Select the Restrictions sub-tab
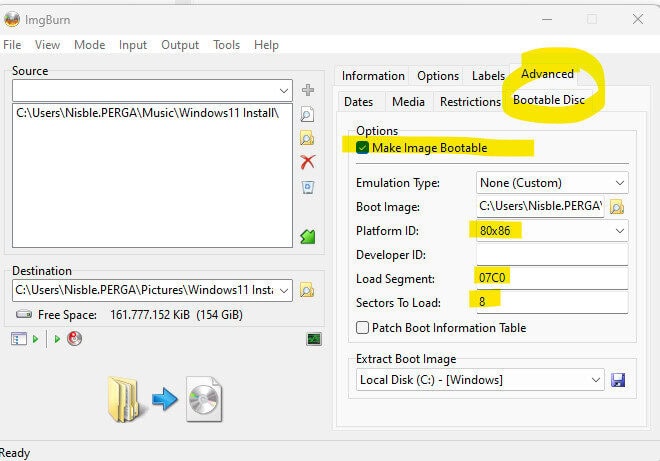 pyautogui.click(x=470, y=101)
